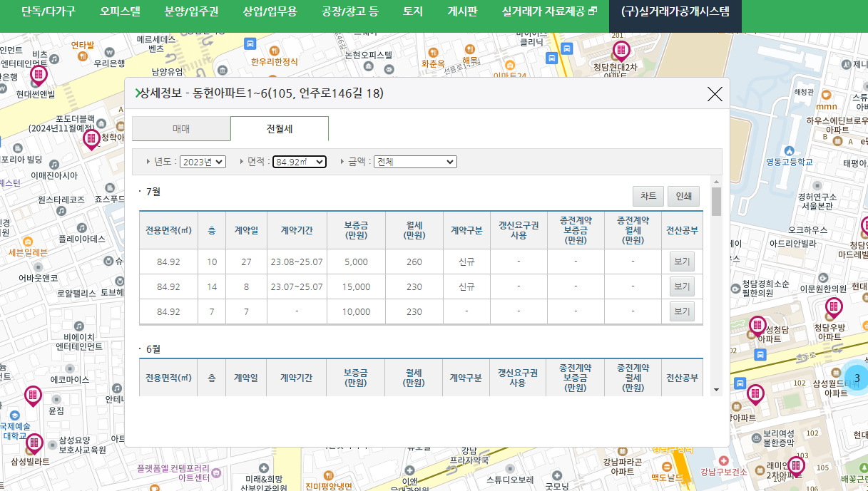Screen dimensions: 868x491
Task: Select the 삼성빌라트 map marker
Action: [x=34, y=445]
